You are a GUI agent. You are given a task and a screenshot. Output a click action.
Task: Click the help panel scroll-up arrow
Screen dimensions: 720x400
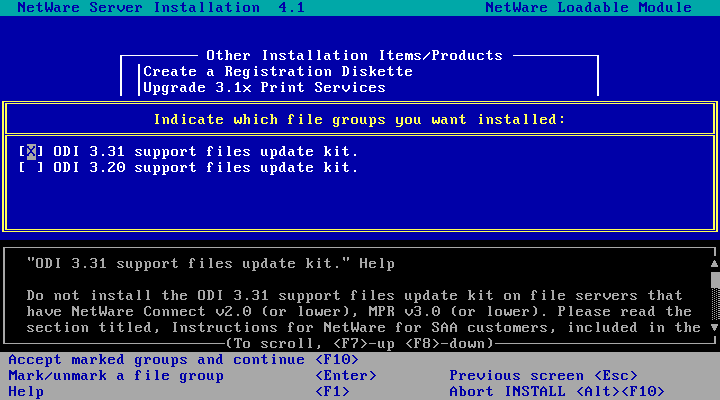pos(714,264)
